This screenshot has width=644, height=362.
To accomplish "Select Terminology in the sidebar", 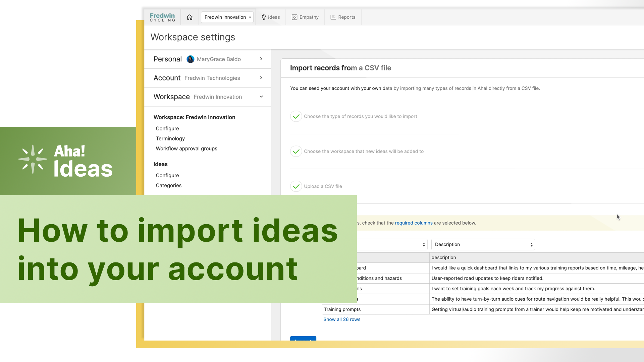I will (170, 138).
